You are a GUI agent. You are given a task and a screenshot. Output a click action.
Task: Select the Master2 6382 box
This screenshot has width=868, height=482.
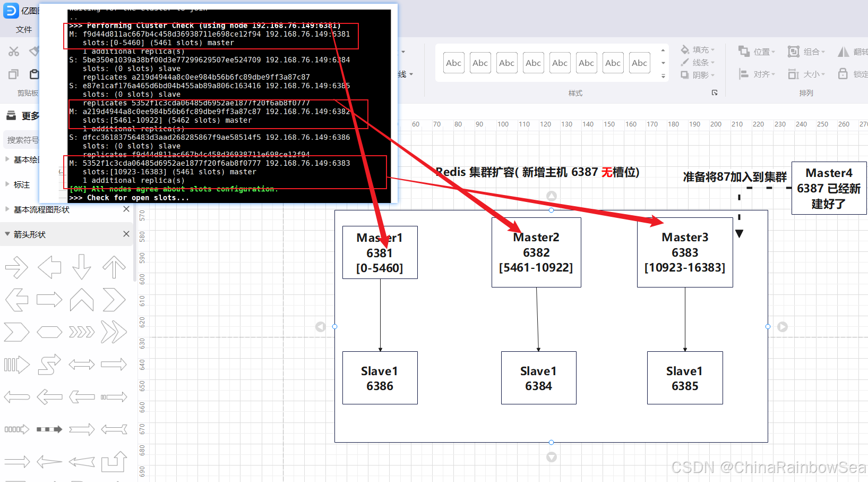[536, 252]
